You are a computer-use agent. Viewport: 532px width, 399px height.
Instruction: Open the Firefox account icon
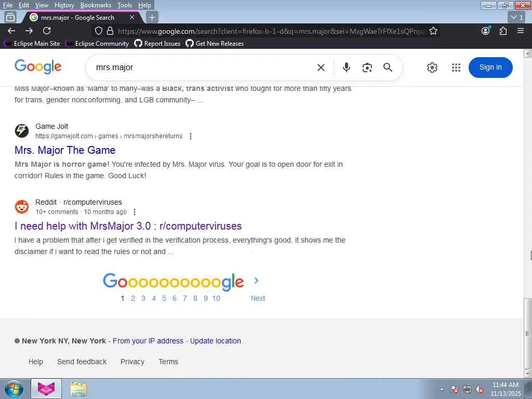(486, 31)
